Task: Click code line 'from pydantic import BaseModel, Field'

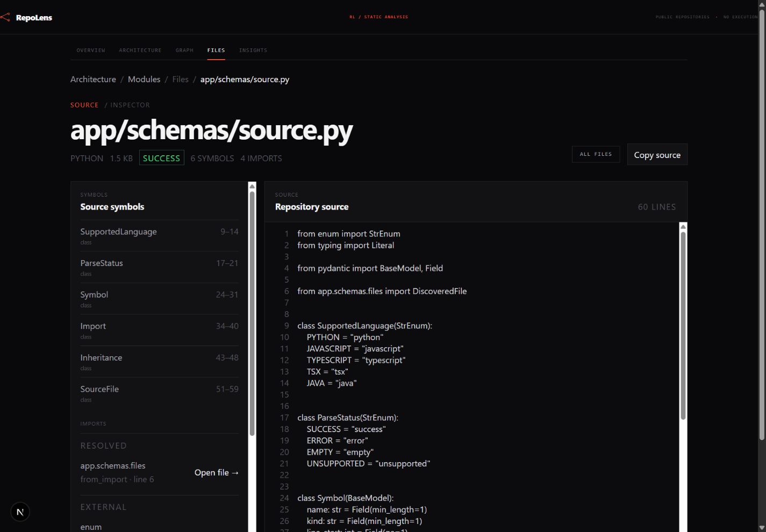Action: pyautogui.click(x=370, y=268)
